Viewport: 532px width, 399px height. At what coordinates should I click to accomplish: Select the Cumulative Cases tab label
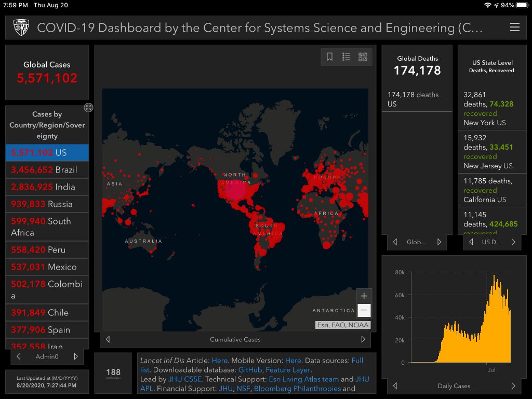[x=235, y=339]
